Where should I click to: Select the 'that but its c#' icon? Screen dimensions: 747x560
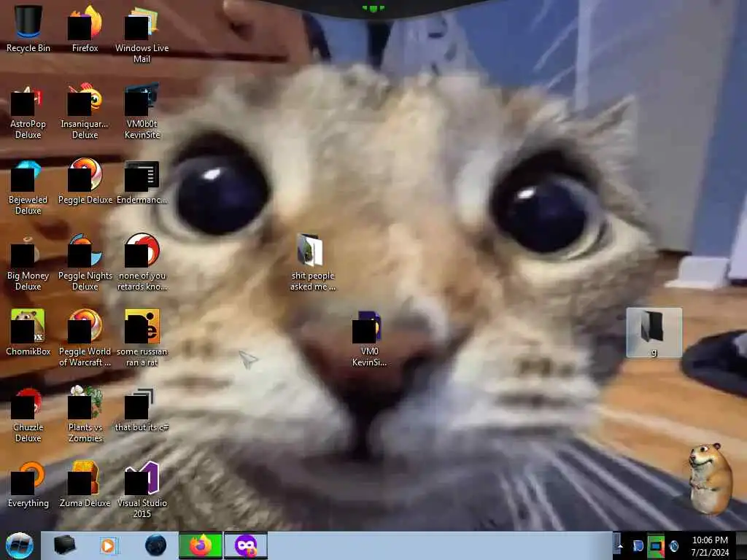coord(142,408)
